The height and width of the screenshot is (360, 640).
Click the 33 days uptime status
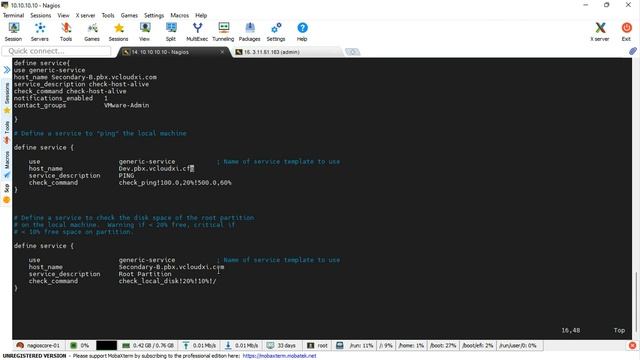point(281,345)
